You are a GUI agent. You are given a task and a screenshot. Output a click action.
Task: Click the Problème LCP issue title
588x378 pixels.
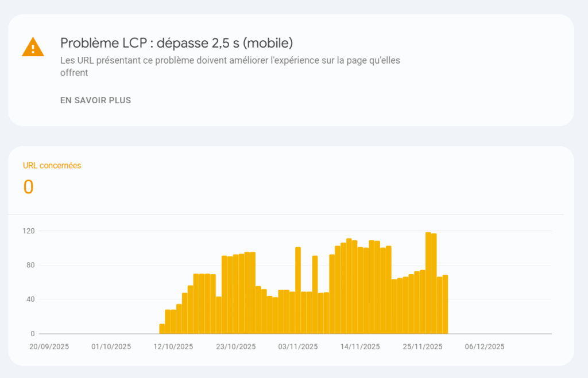[176, 42]
